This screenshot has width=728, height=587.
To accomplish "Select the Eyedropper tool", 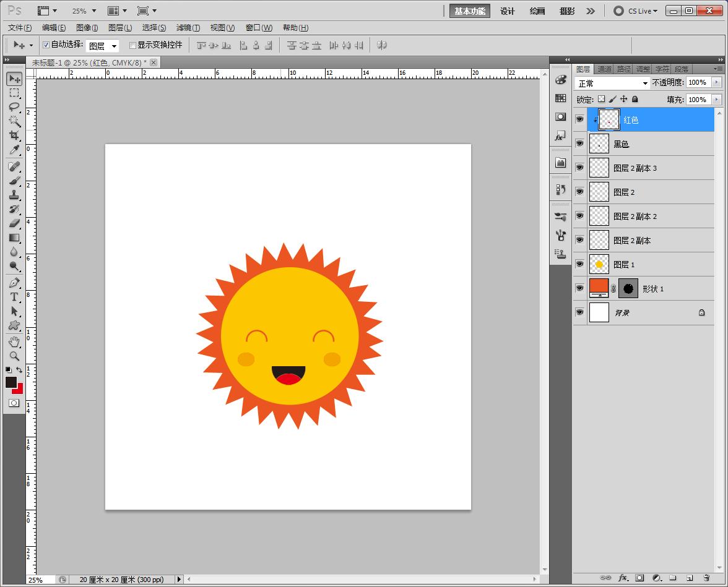I will (x=14, y=150).
